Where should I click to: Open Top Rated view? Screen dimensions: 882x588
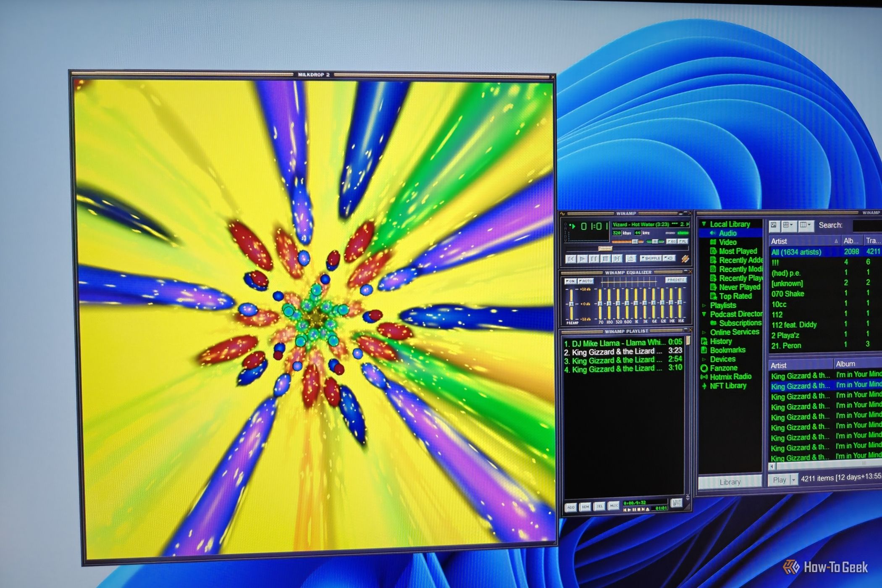[731, 296]
